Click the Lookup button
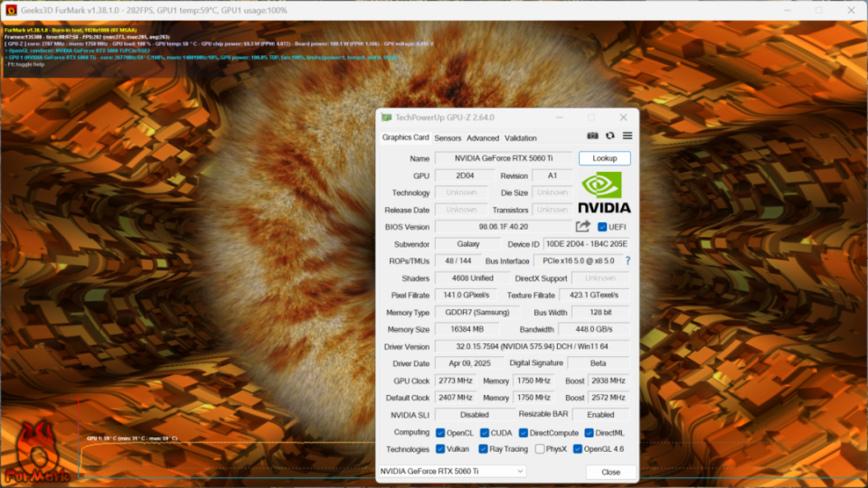 [x=605, y=158]
